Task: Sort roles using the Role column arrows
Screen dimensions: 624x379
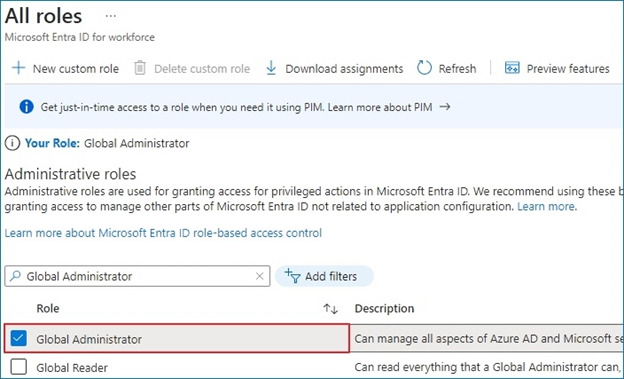Action: (330, 309)
